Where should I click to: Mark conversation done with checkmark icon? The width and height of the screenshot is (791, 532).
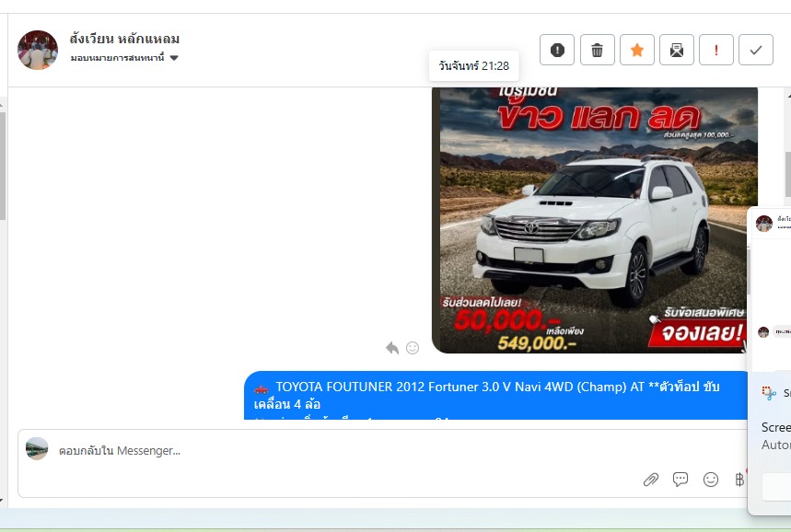coord(756,50)
